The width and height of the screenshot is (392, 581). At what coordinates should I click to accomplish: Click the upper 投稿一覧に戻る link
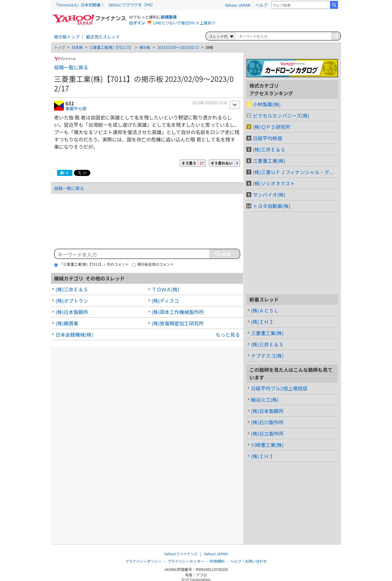tap(71, 68)
